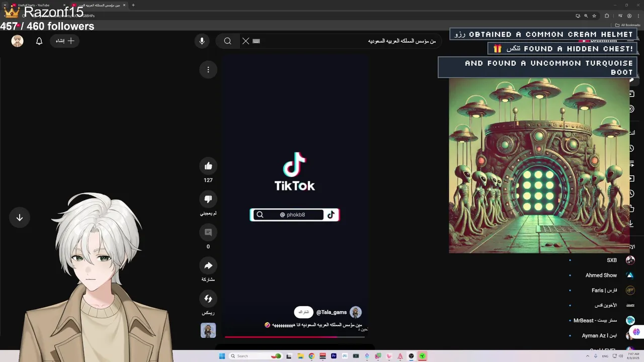Open the clock showing 7:07 AM
Viewport: 644px width, 362px height.
click(633, 356)
